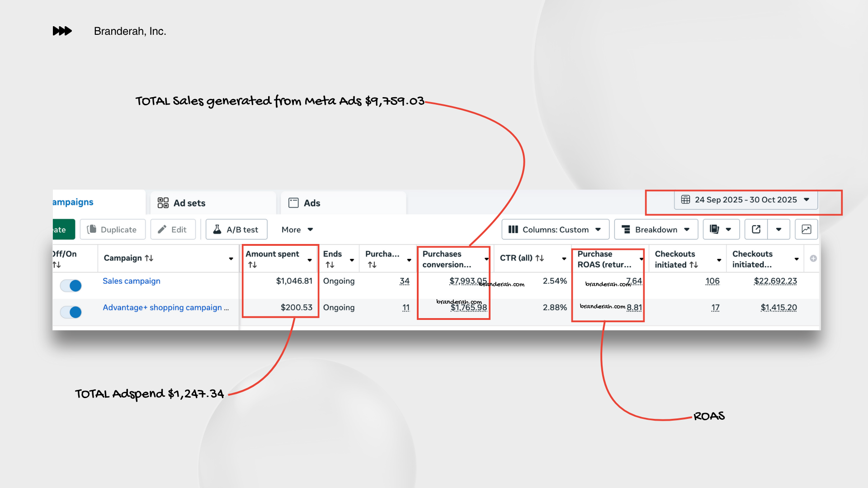Open the charts view icon
The width and height of the screenshot is (868, 488).
806,230
